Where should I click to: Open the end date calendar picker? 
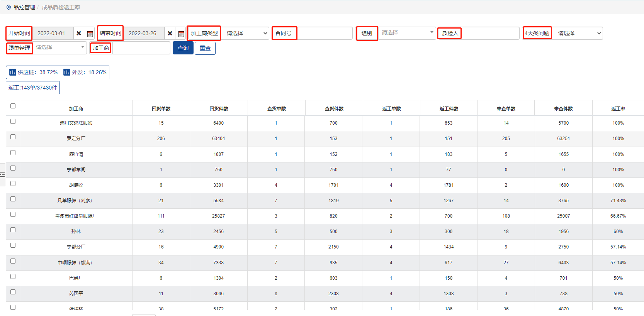(x=181, y=34)
